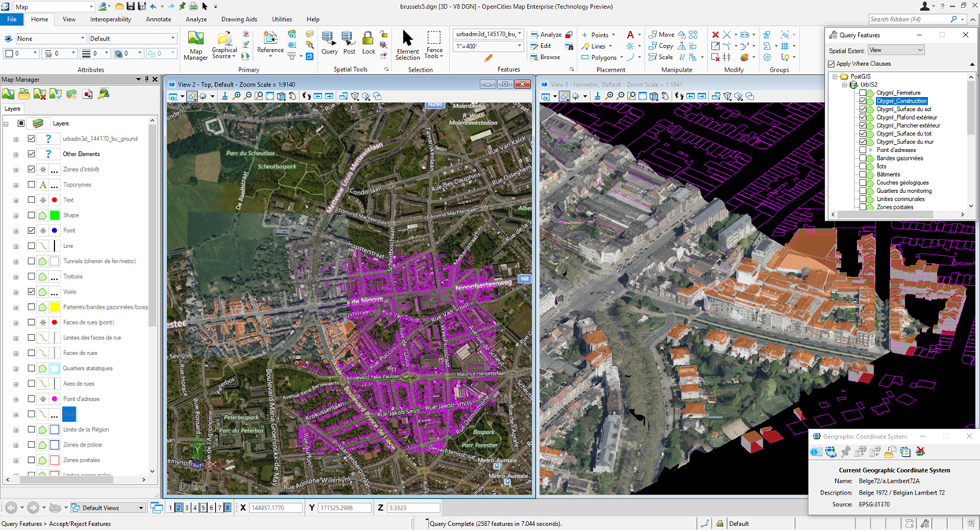
Task: Click the Browse button in Features group
Action: (548, 57)
